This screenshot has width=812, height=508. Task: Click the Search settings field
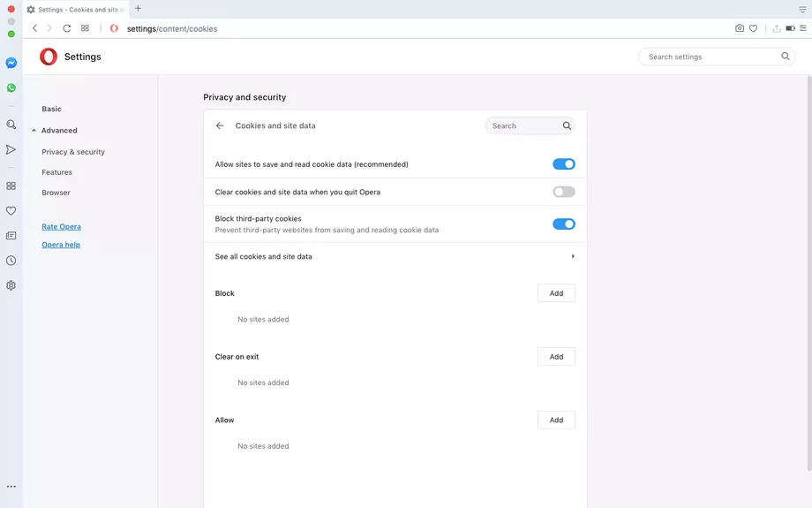coord(711,57)
